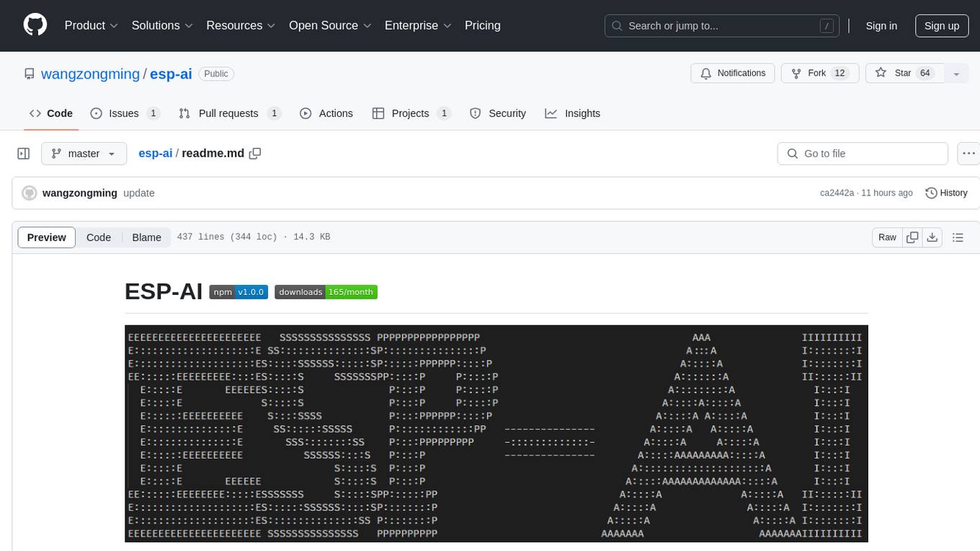Select the Preview view toggle
The width and height of the screenshot is (980, 551).
tap(47, 237)
